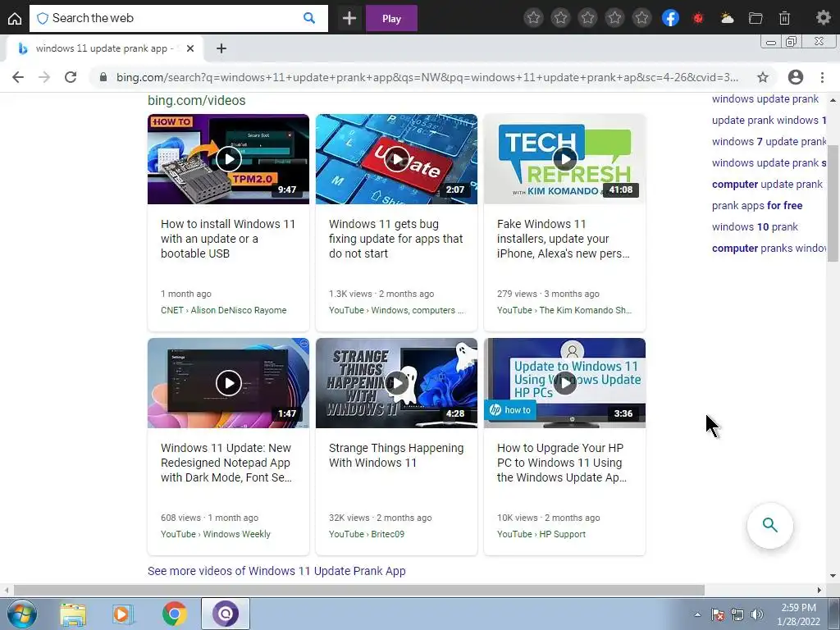Viewport: 840px width, 630px height.
Task: Play the Strange Things Happening video thumbnail
Action: coord(396,383)
